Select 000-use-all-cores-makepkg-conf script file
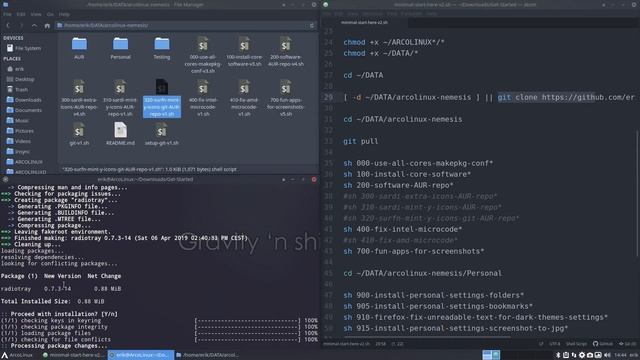640x360 pixels. click(203, 55)
